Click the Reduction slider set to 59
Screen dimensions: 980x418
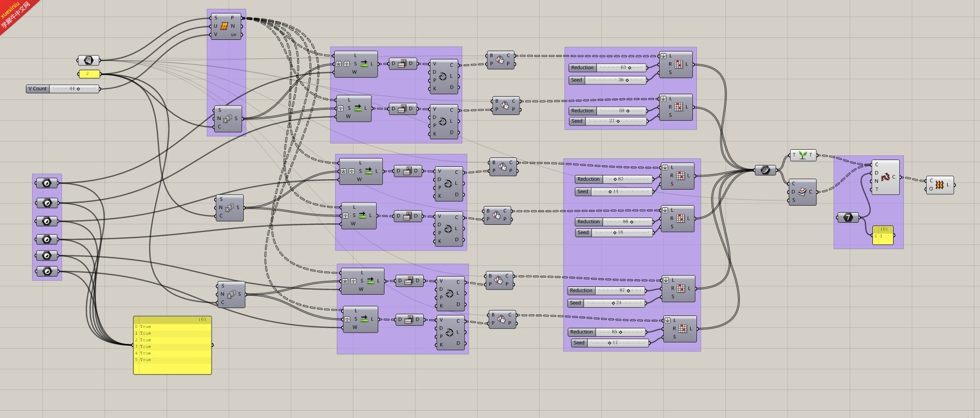coord(608,110)
